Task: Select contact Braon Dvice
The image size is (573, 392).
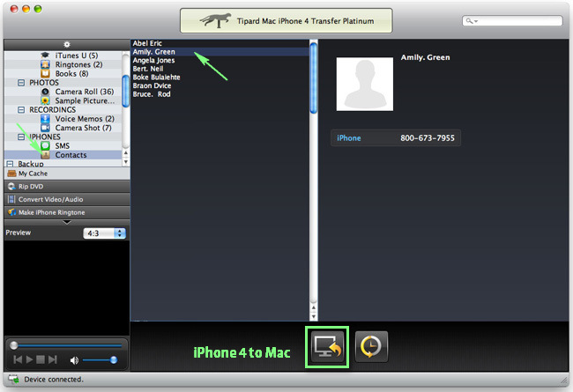Action: pos(152,85)
